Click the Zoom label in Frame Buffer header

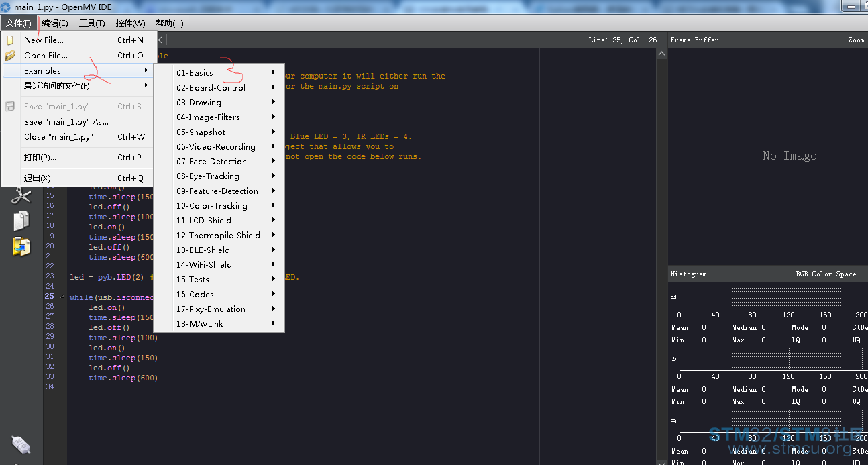click(x=857, y=40)
